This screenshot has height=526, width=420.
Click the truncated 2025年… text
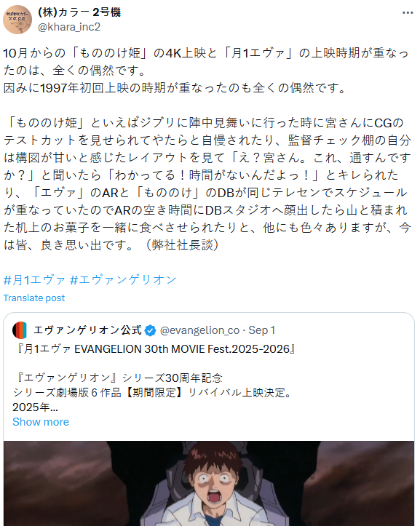coord(35,407)
